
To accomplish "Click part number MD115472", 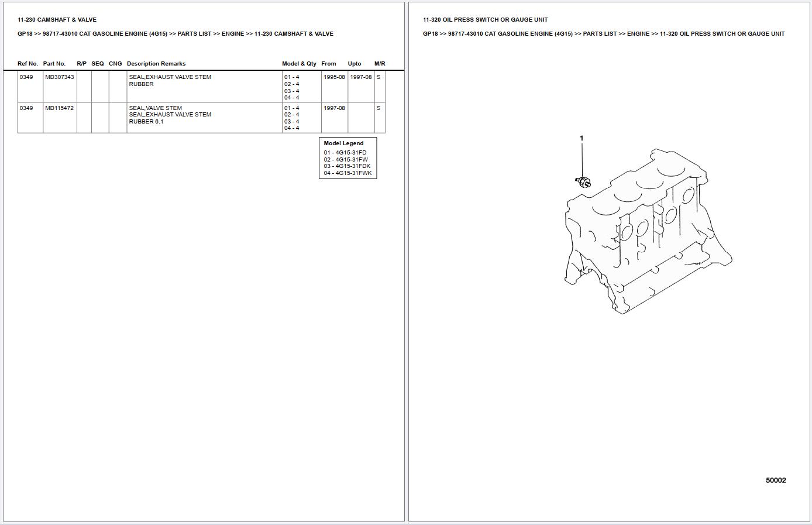I will click(x=60, y=108).
